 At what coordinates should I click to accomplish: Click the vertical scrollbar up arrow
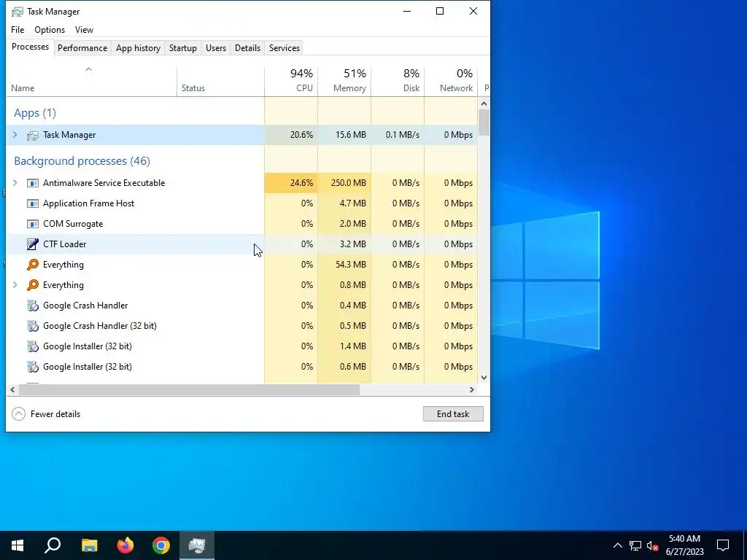(484, 104)
